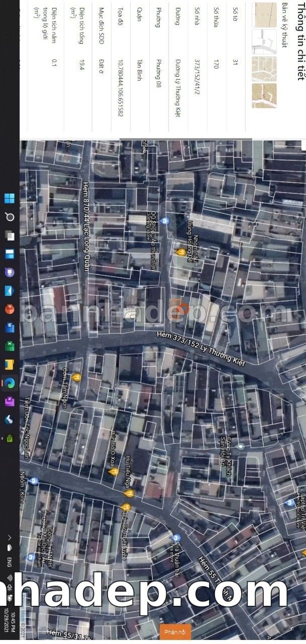306x644 pixels.
Task: Open the ENG input language switcher
Action: (10, 561)
